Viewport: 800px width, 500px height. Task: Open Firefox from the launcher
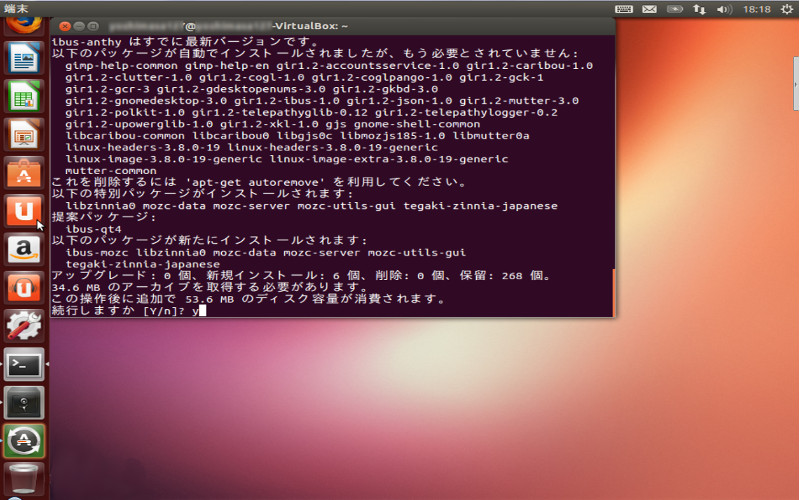pos(23,25)
